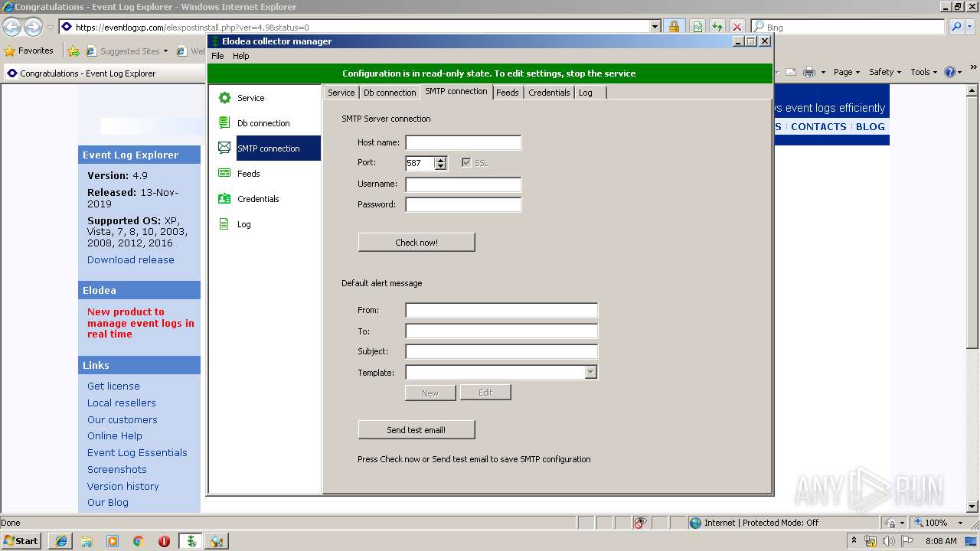This screenshot has width=980, height=551.
Task: Click the Subject input field
Action: (x=501, y=352)
